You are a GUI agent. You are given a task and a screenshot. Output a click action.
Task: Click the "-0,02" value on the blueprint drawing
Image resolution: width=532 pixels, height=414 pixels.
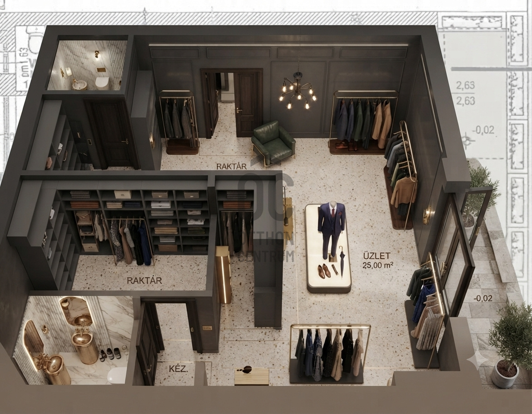click(483, 130)
